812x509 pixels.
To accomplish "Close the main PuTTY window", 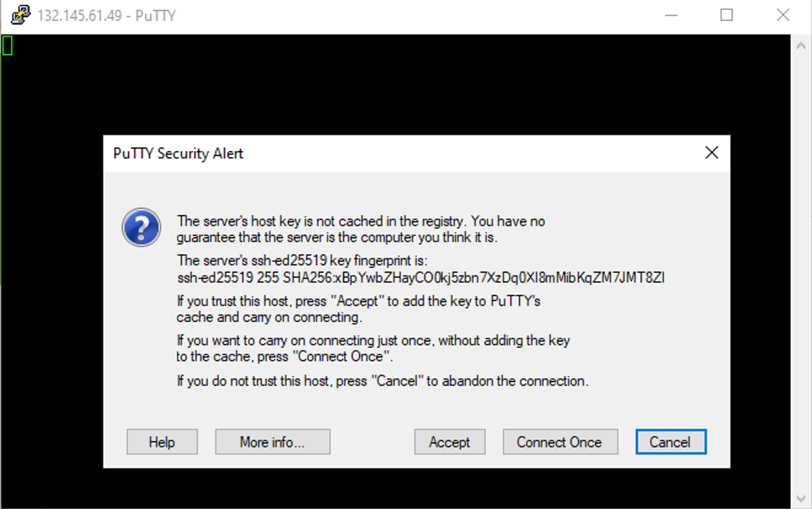I will (782, 15).
